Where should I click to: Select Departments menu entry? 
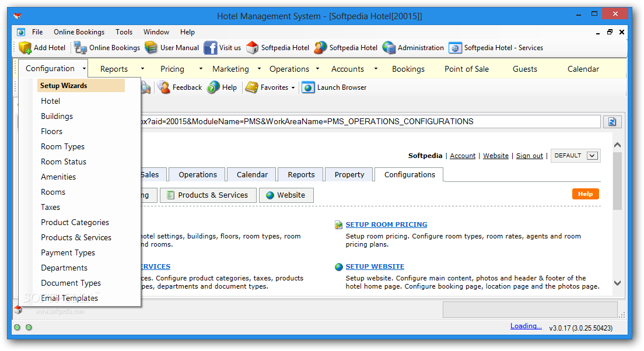click(64, 268)
